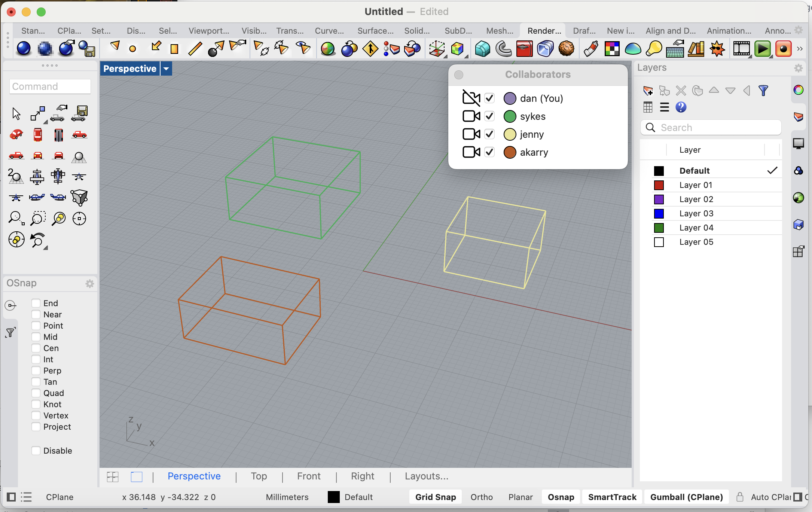Toggle SmartTrack in status bar
Screen dimensions: 812x512
(x=612, y=497)
